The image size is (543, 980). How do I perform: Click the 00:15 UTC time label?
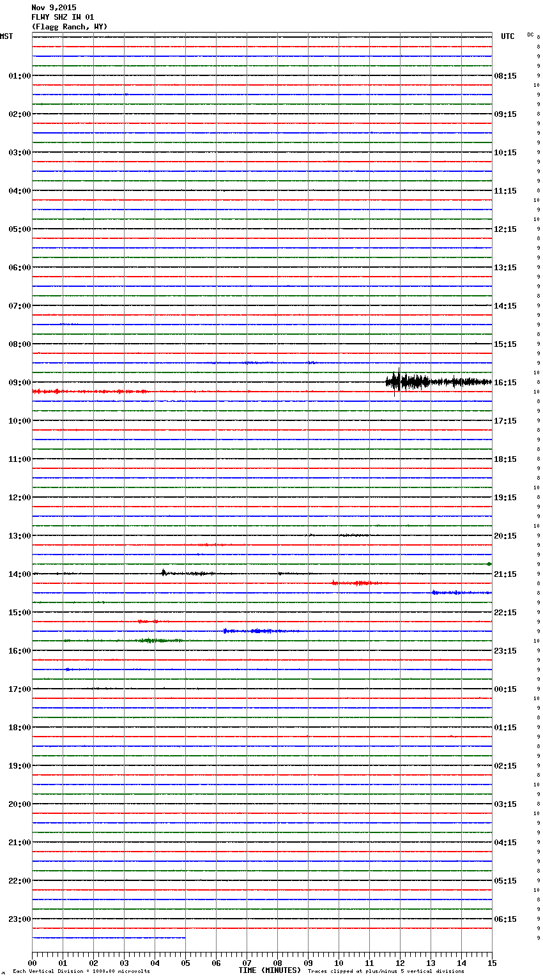click(505, 689)
